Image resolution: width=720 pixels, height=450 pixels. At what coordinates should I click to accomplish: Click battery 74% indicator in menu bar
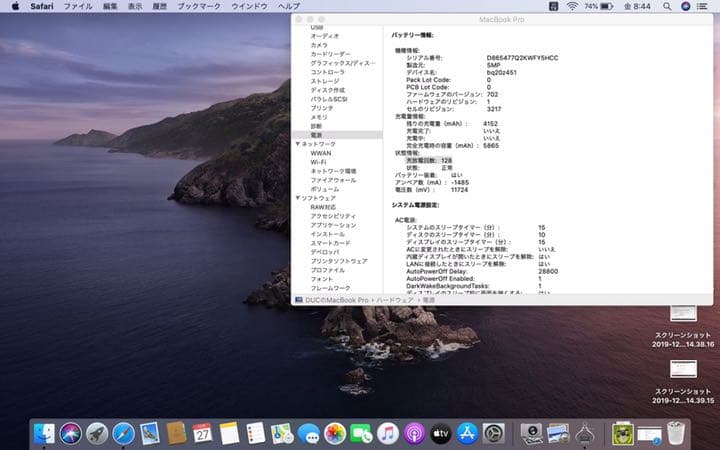coord(598,6)
